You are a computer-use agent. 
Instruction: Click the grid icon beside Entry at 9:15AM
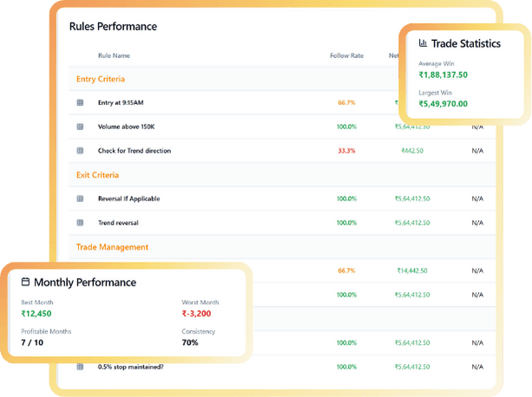pyautogui.click(x=80, y=102)
